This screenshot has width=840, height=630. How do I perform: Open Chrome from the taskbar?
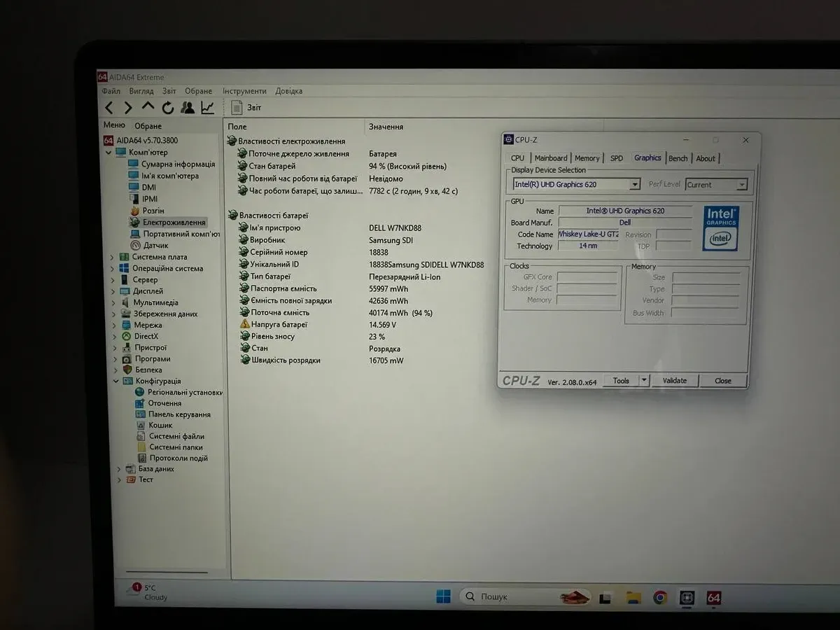[659, 597]
